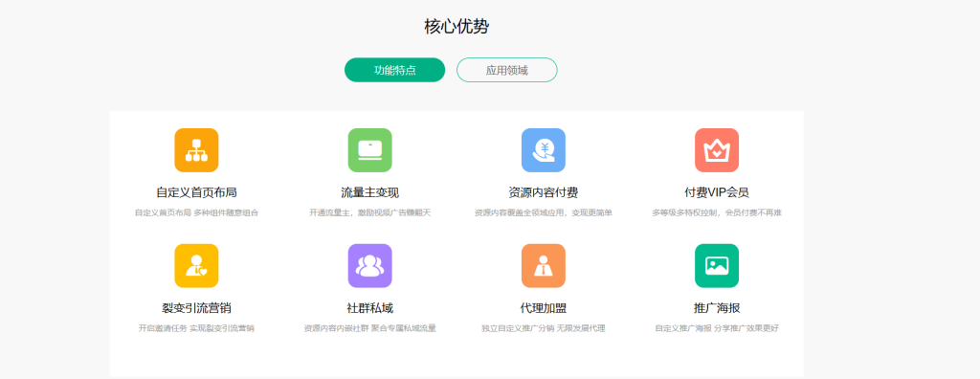Click description 自定义推广海报 分享推广效果更好
This screenshot has height=379, width=980.
pos(717,328)
